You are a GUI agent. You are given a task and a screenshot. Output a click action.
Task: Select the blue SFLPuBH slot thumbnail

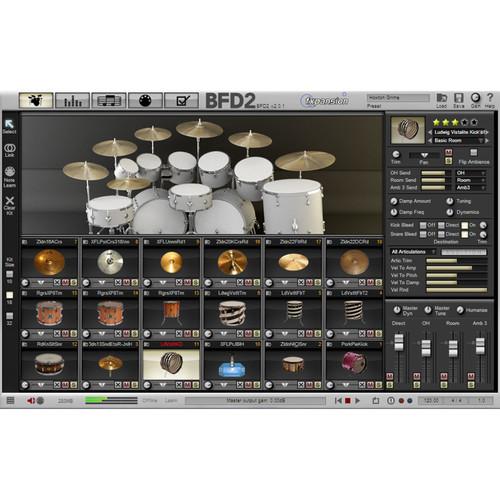232,364
